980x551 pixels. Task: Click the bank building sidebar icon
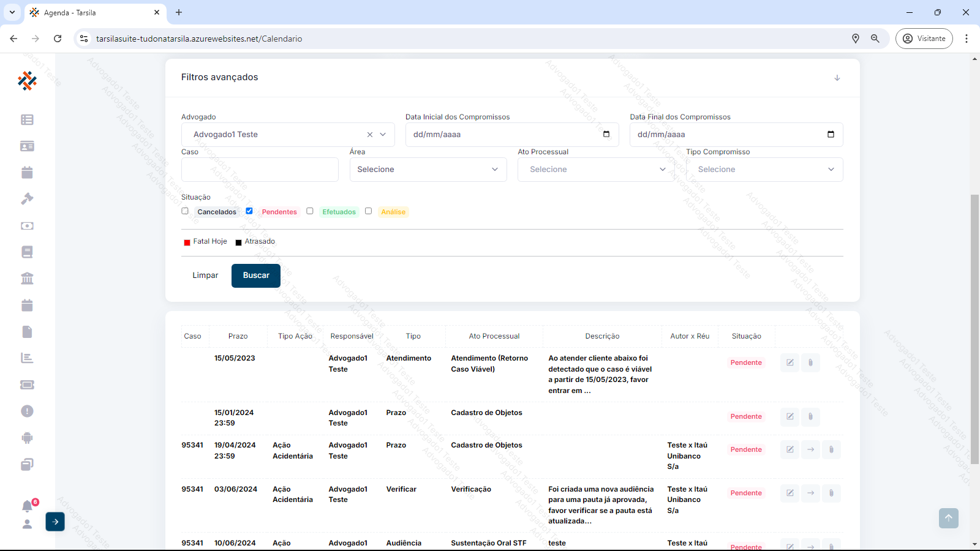pos(27,279)
